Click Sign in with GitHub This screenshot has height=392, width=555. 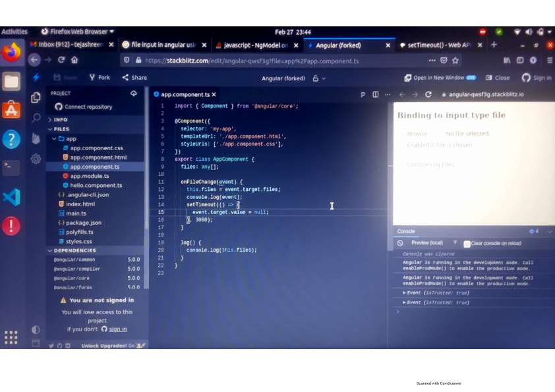pyautogui.click(x=537, y=78)
